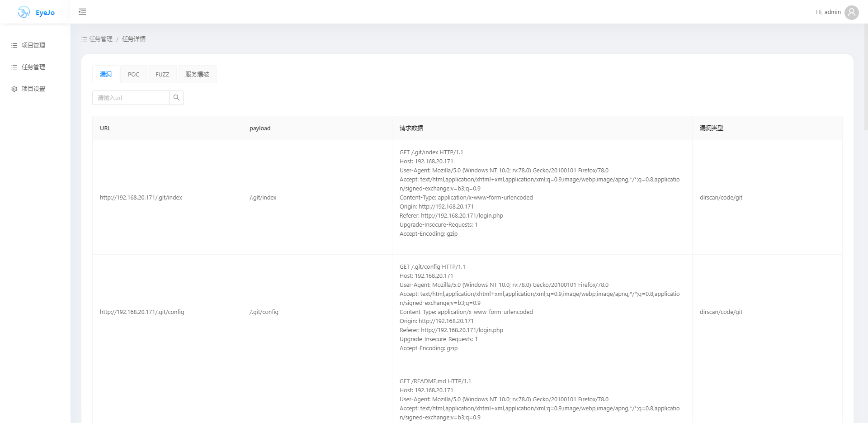The height and width of the screenshot is (423, 868).
Task: Switch to the FUZZ tab
Action: pyautogui.click(x=162, y=74)
